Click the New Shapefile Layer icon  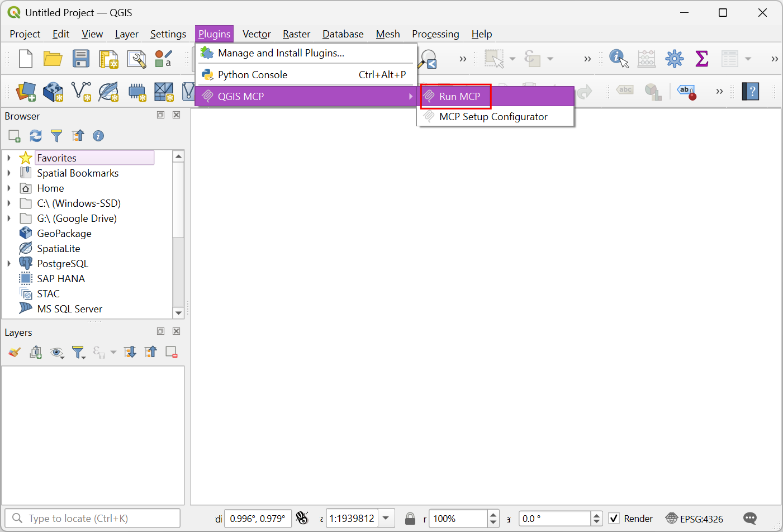[81, 92]
